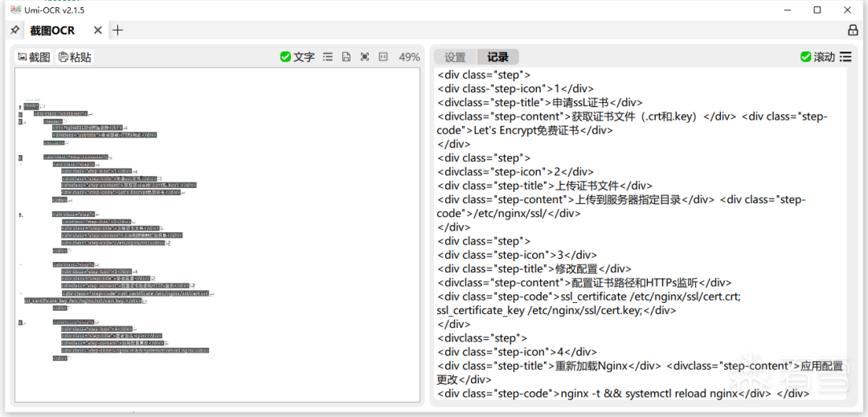Image resolution: width=868 pixels, height=417 pixels.
Task: Maximize the Umi-OCR window
Action: pos(817,10)
